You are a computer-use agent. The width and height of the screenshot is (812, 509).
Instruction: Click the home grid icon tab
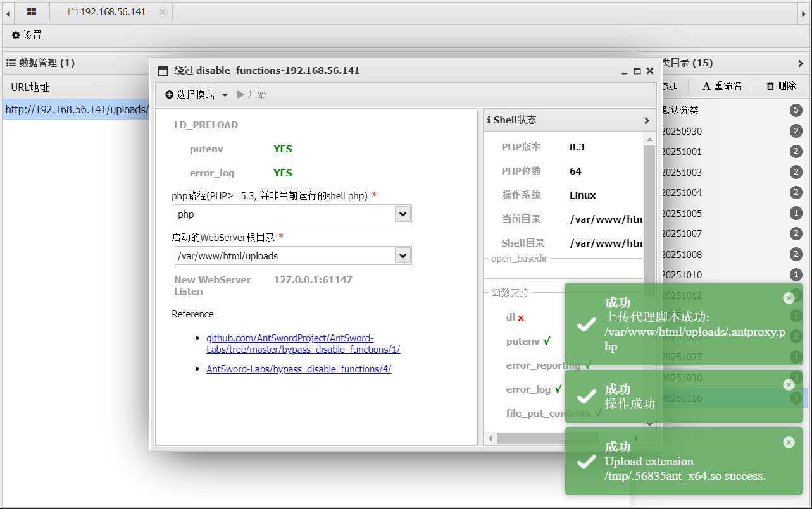pyautogui.click(x=32, y=11)
